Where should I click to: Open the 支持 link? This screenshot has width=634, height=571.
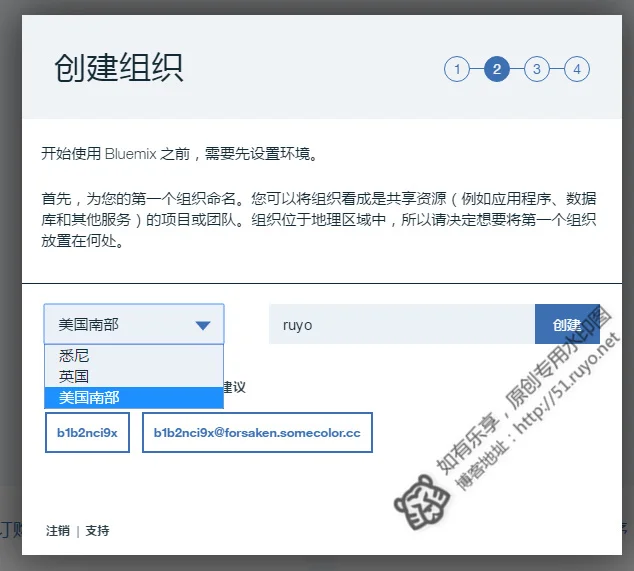click(97, 531)
